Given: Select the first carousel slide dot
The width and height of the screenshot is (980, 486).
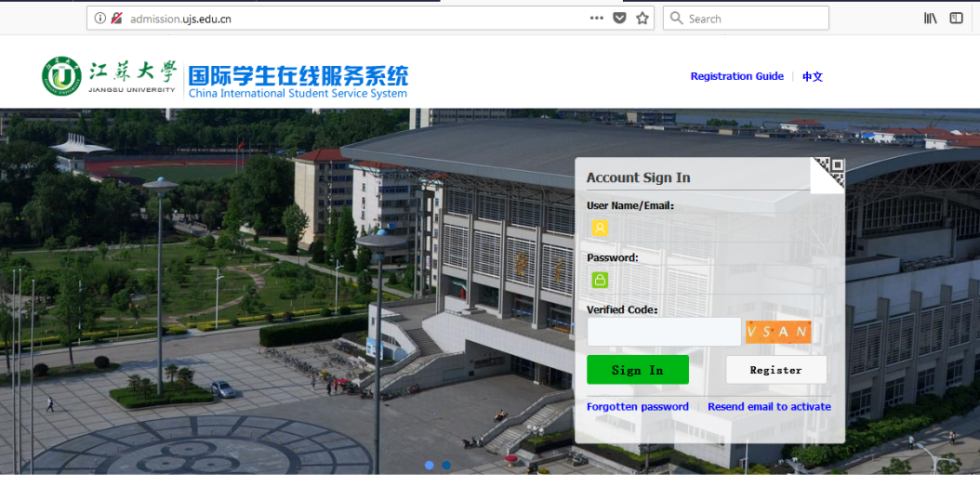Looking at the screenshot, I should (430, 465).
